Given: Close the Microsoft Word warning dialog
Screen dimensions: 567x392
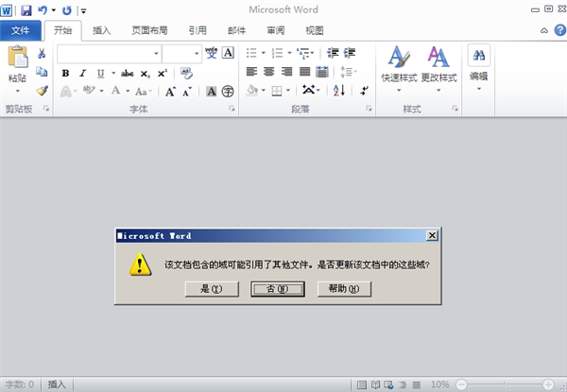Looking at the screenshot, I should [x=432, y=236].
